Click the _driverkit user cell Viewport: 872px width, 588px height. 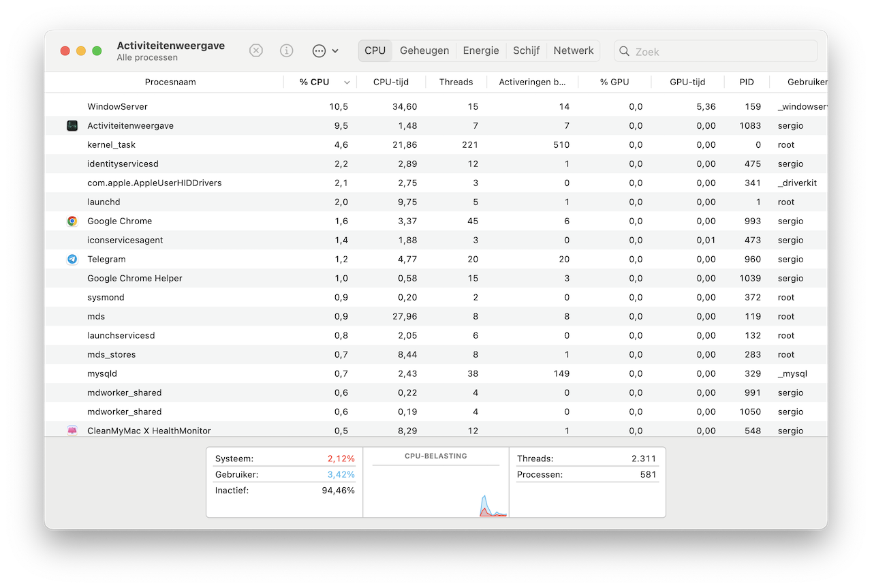(797, 183)
